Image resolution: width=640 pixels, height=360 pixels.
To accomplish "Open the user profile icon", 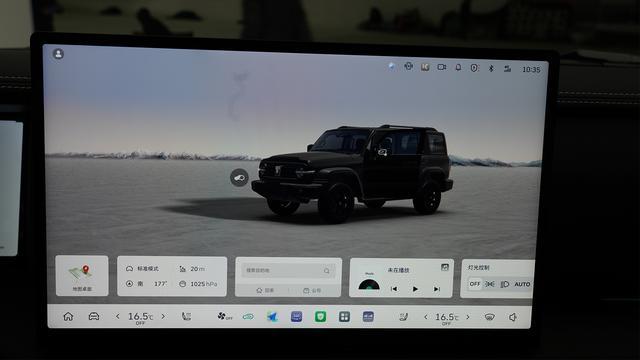I will click(x=58, y=54).
